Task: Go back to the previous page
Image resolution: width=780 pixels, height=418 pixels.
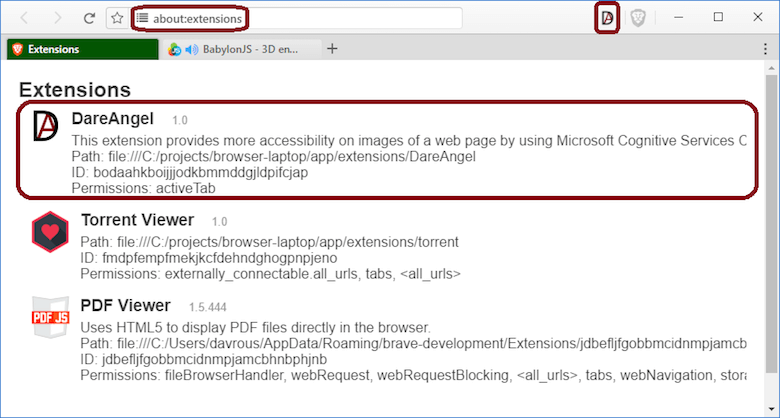Action: (25, 18)
